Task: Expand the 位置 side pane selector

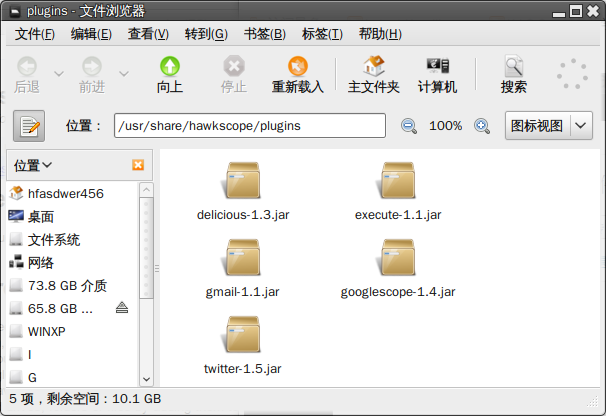Action: pyautogui.click(x=33, y=165)
